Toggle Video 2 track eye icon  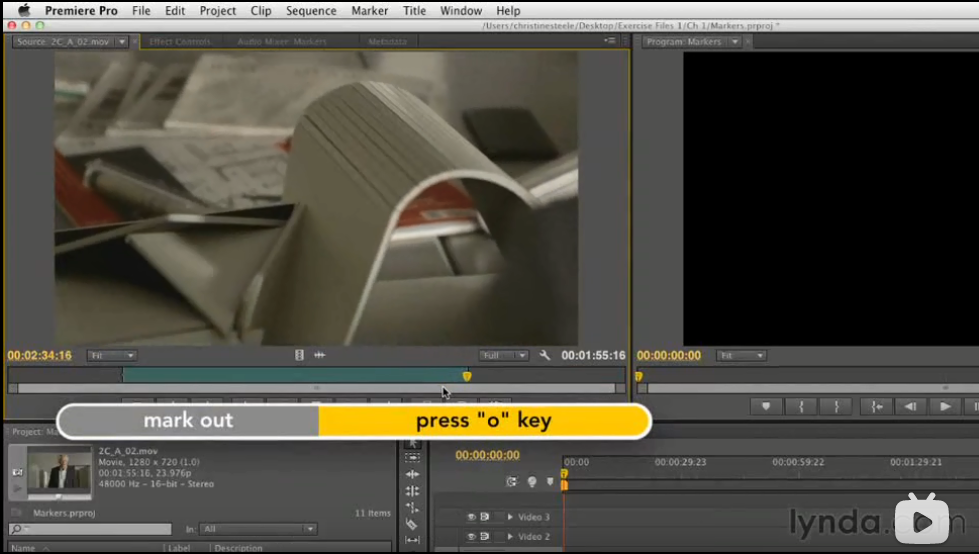(x=471, y=537)
